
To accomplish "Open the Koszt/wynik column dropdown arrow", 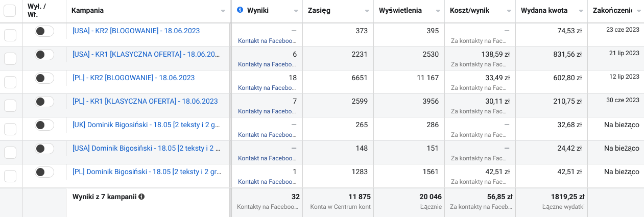I will 509,11.
